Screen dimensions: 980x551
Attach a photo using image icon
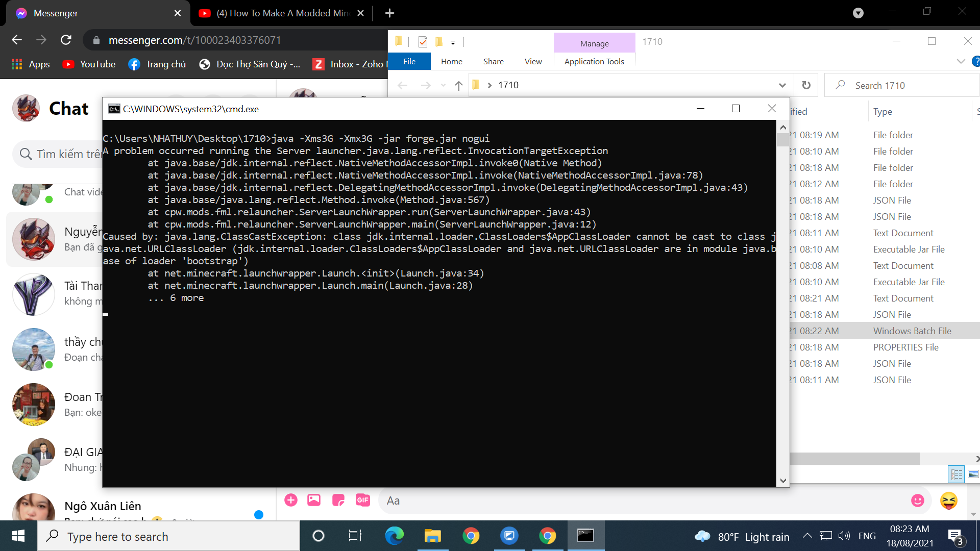[314, 500]
